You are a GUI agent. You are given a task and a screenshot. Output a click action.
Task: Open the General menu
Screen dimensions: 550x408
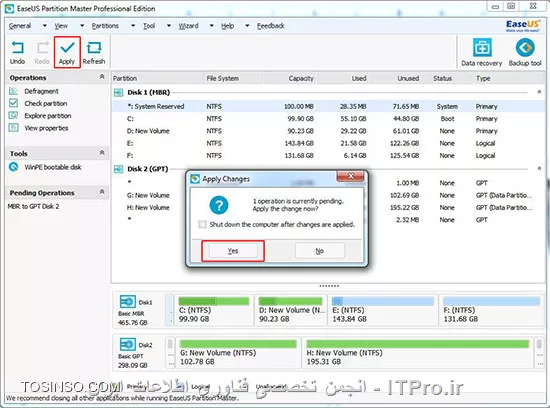click(20, 26)
